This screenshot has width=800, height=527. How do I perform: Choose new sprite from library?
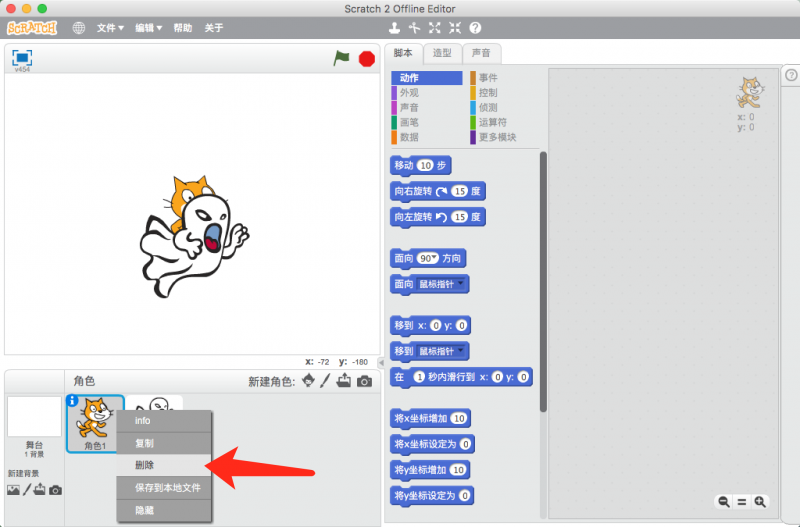tap(308, 381)
